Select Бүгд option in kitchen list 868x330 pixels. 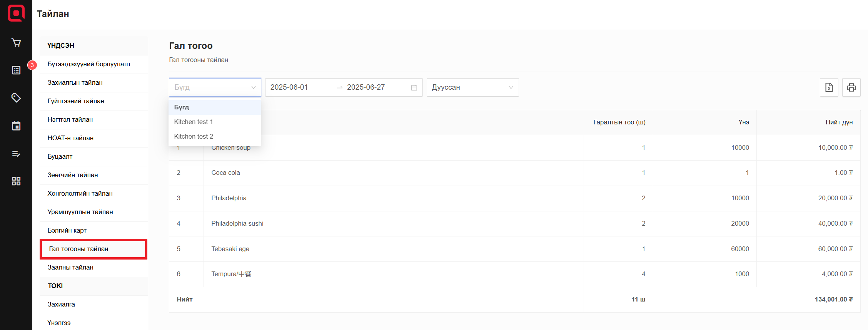point(181,107)
